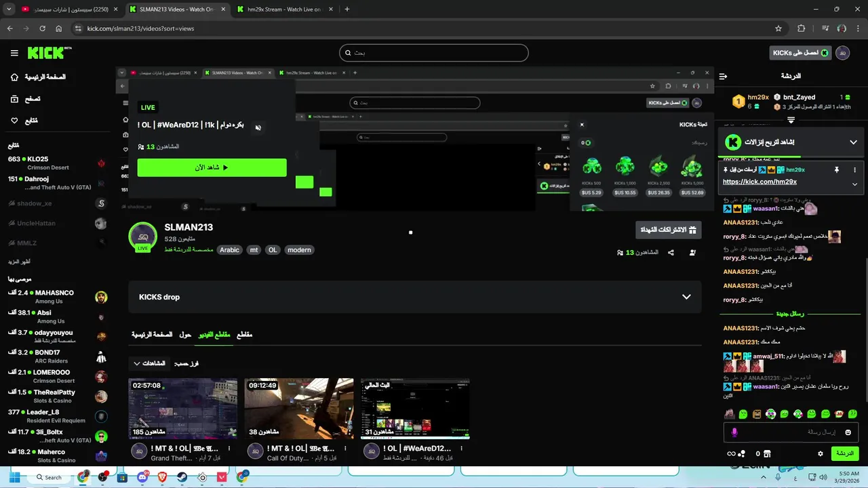Expand the pinned kick.com/hm29x message chevron
The image size is (868, 488).
pos(854,184)
